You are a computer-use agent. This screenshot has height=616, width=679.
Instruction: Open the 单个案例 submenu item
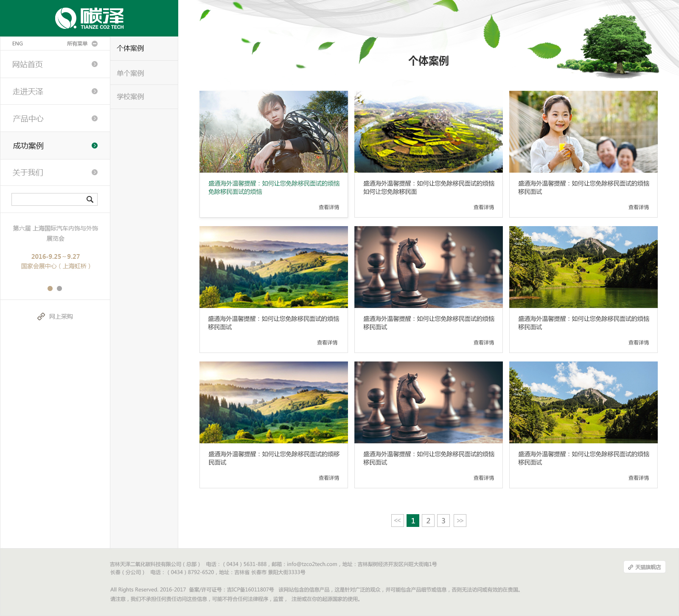(x=130, y=73)
